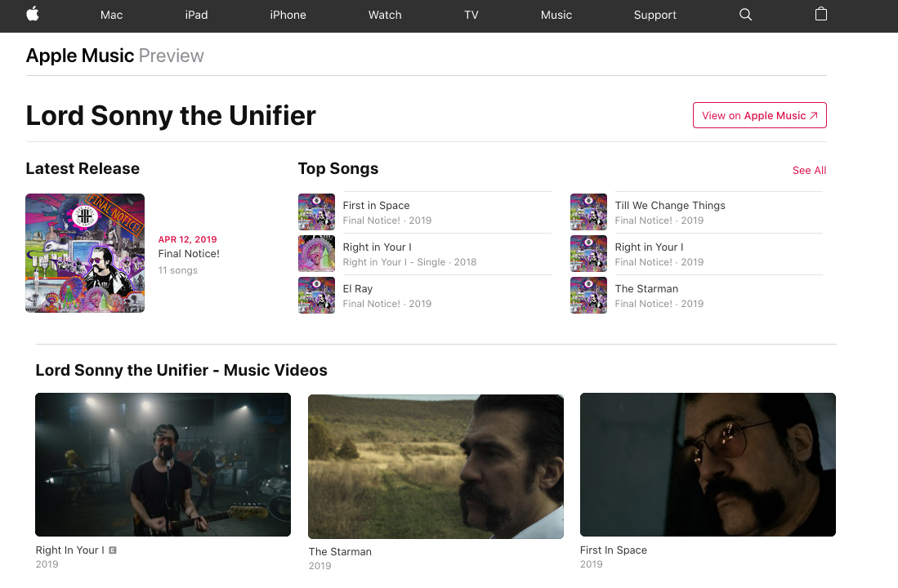Play Right In Your I music video

point(163,465)
